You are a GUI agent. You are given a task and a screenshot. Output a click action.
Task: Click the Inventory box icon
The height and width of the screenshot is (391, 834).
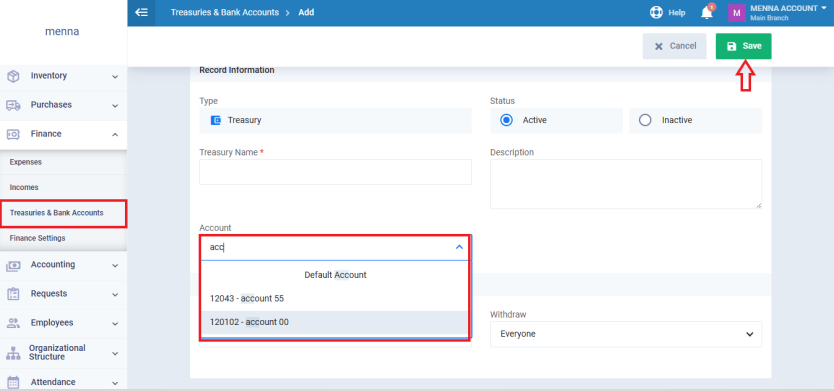pyautogui.click(x=13, y=76)
